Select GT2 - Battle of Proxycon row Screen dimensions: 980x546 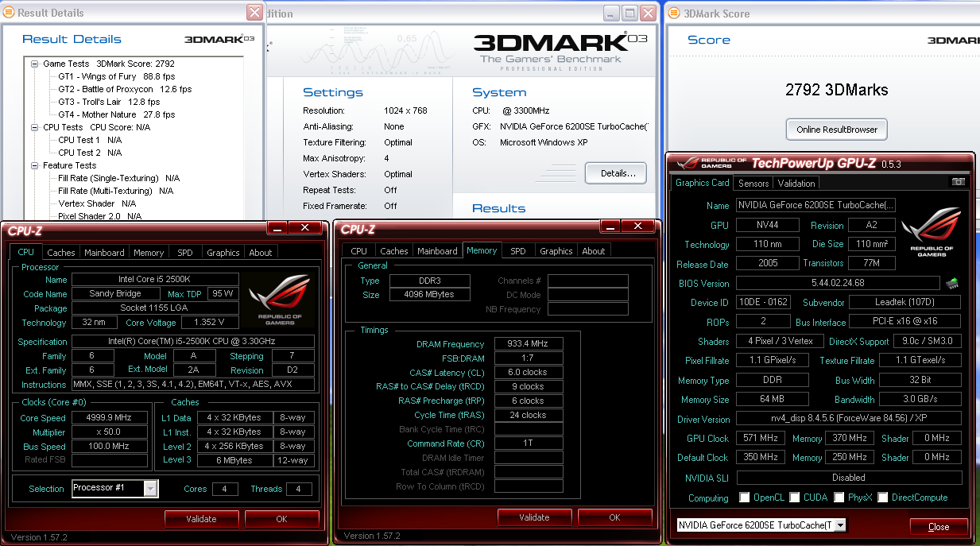point(125,89)
